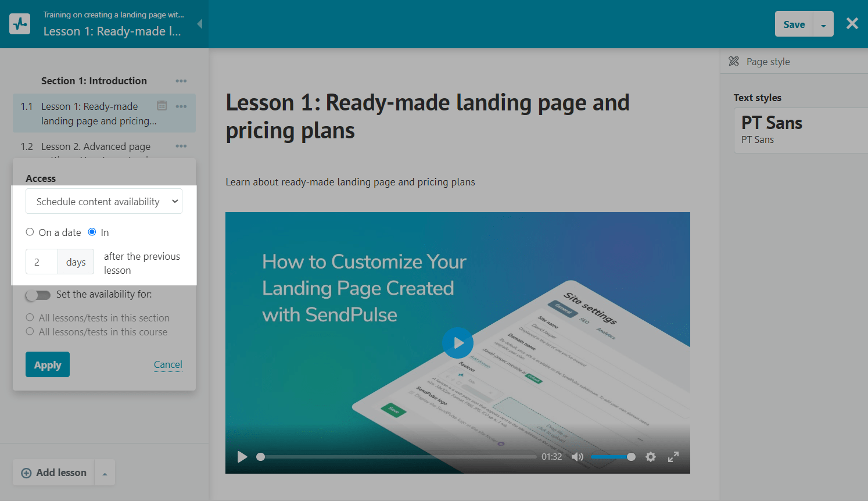This screenshot has height=501, width=868.
Task: Mute the video with the speaker icon
Action: pyautogui.click(x=578, y=457)
